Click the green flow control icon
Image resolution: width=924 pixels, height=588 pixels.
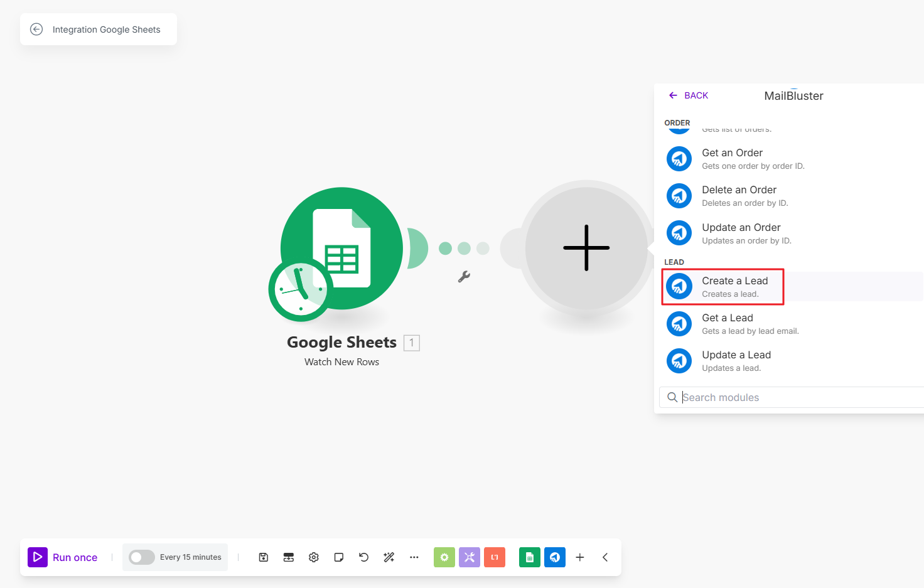[x=444, y=557]
